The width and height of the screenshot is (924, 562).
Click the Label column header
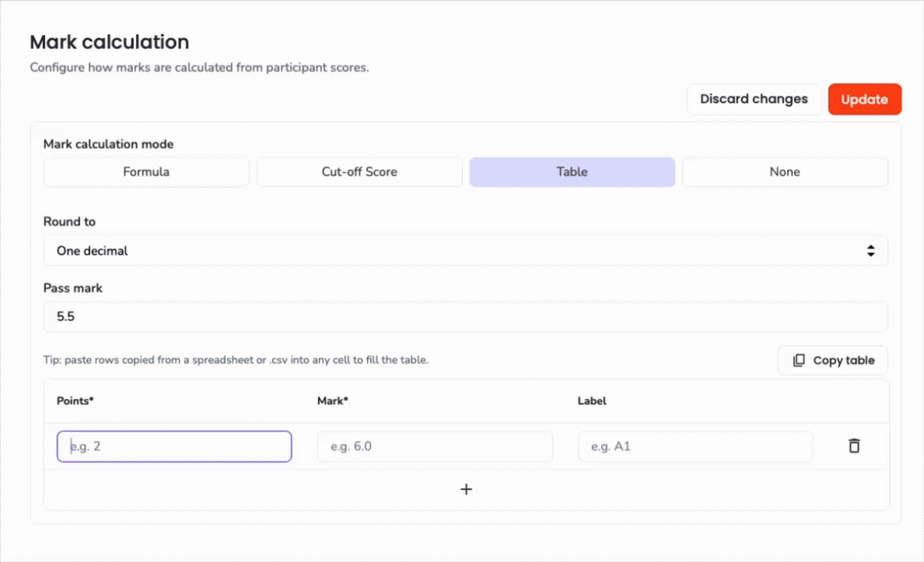[x=592, y=401]
